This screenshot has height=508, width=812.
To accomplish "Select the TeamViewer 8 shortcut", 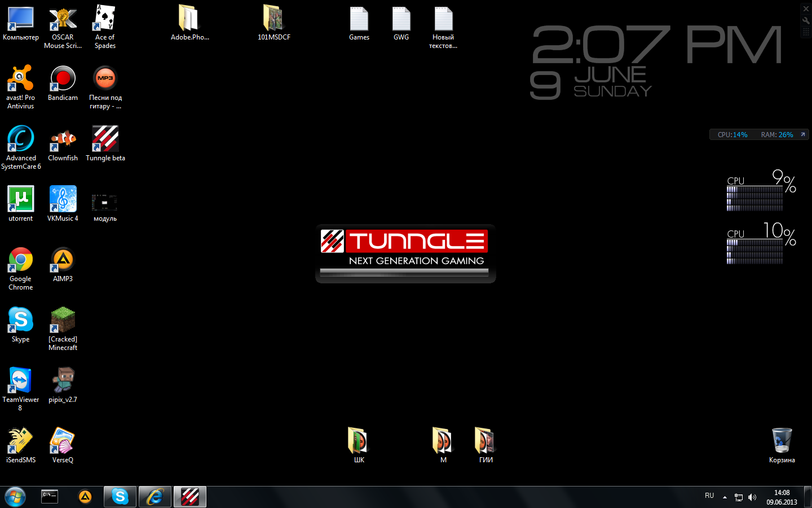I will [x=21, y=389].
